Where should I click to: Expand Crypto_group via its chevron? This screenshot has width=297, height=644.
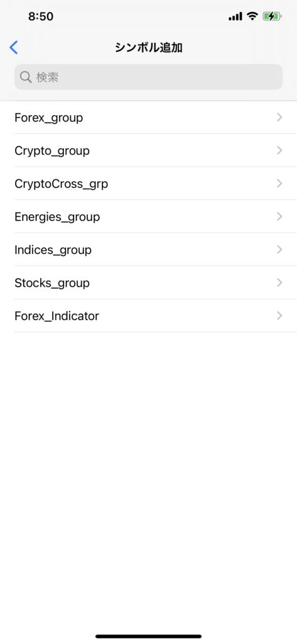[280, 150]
